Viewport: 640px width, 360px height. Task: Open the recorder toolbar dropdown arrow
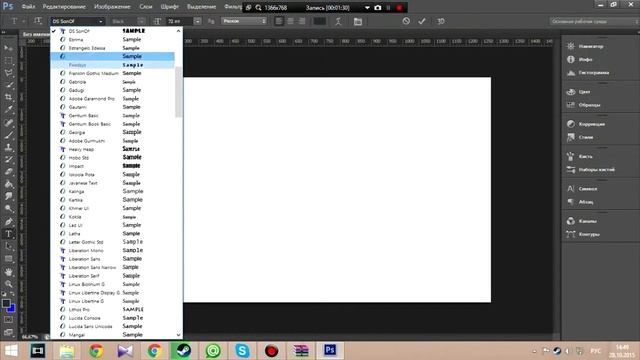point(367,7)
